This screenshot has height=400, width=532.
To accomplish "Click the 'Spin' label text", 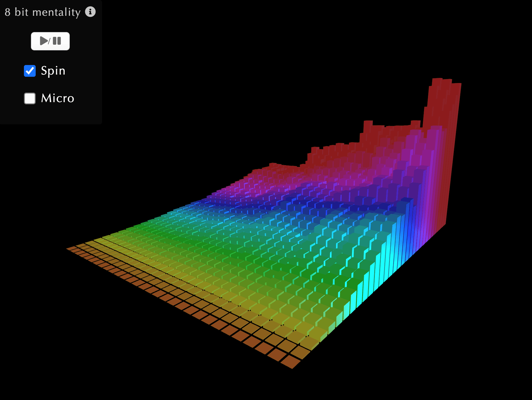I will (x=53, y=71).
